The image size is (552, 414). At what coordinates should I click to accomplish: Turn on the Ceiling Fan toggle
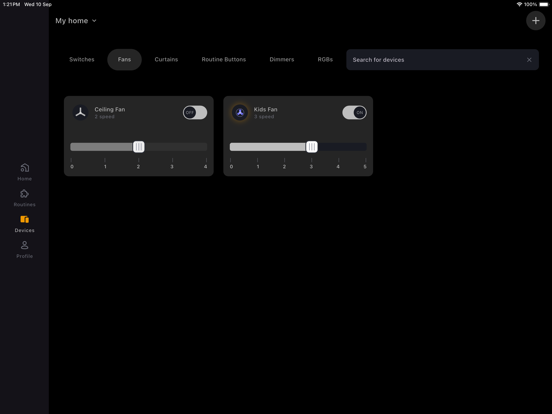(195, 113)
